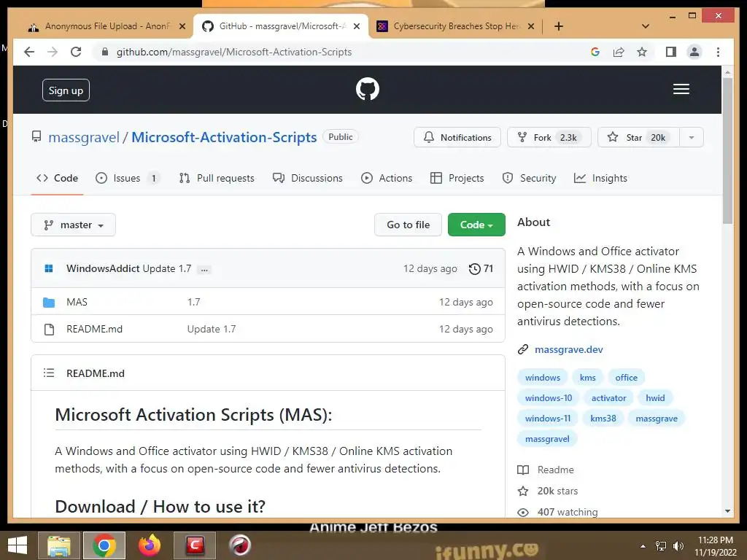The height and width of the screenshot is (560, 747).
Task: Click the network tray icon
Action: pyautogui.click(x=661, y=546)
